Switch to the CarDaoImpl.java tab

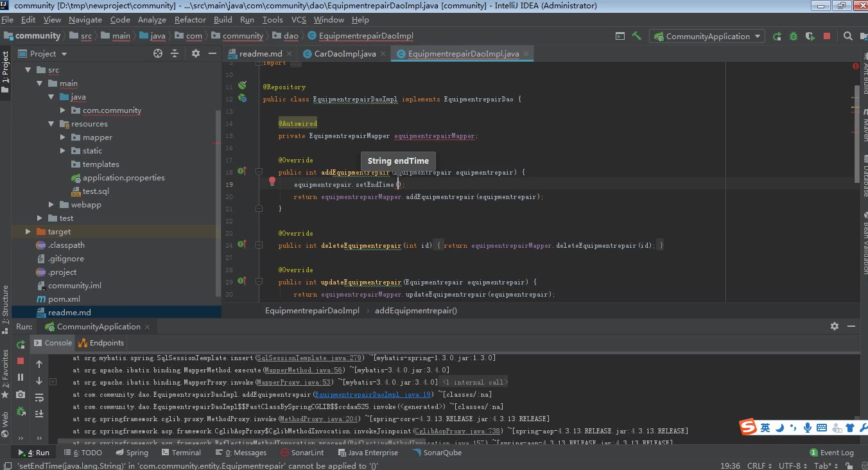[344, 54]
